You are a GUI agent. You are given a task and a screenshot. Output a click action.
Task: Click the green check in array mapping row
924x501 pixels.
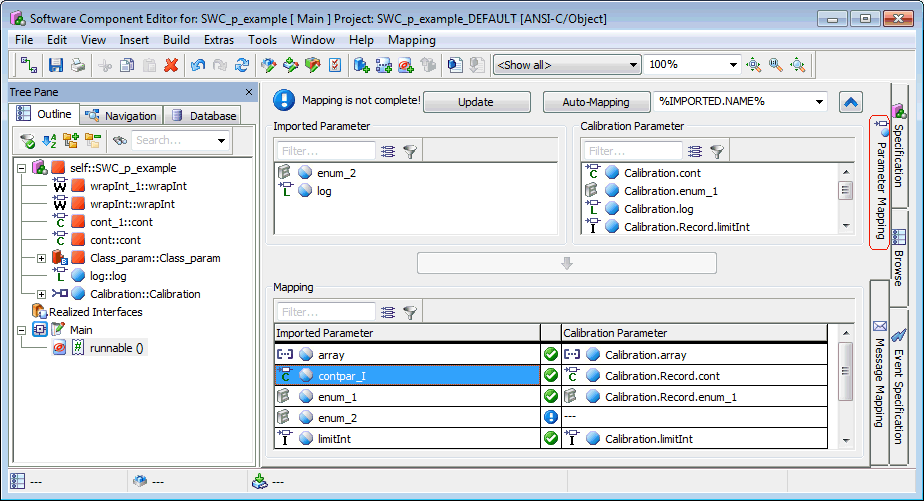[x=550, y=354]
